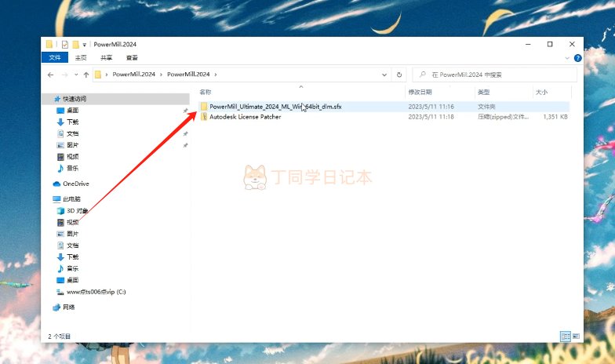The height and width of the screenshot is (364, 615).
Task: Open 文档 under This PC
Action: click(72, 245)
